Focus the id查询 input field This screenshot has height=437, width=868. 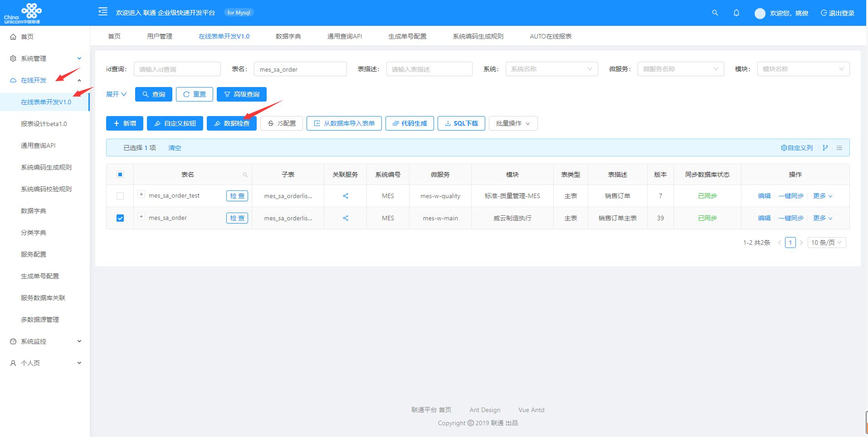[x=177, y=69]
